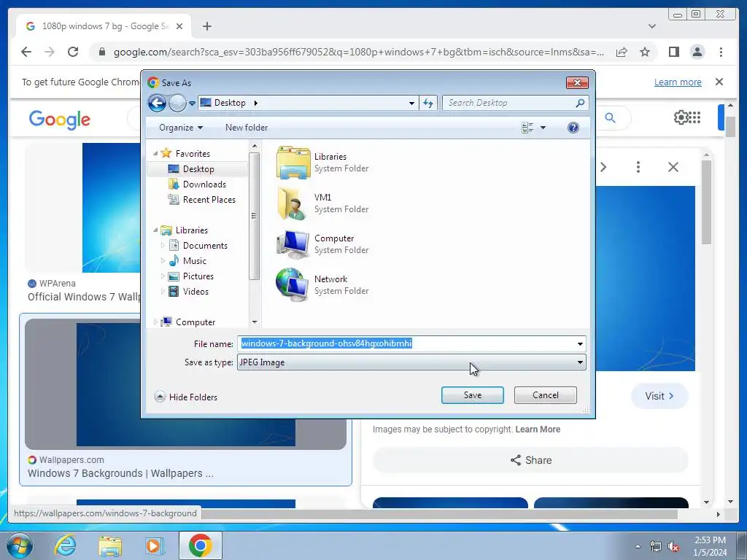Click the magnifier icon in Search Desktop

point(580,103)
